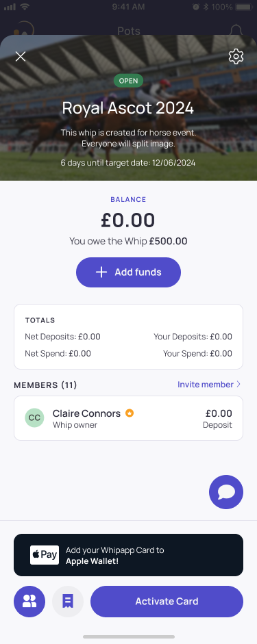Tap the Pots header title
Image resolution: width=257 pixels, height=644 pixels.
[129, 31]
